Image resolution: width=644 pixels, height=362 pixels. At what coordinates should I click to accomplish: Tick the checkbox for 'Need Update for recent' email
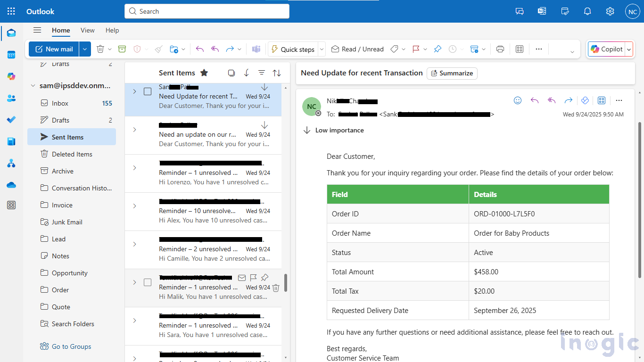tap(148, 91)
